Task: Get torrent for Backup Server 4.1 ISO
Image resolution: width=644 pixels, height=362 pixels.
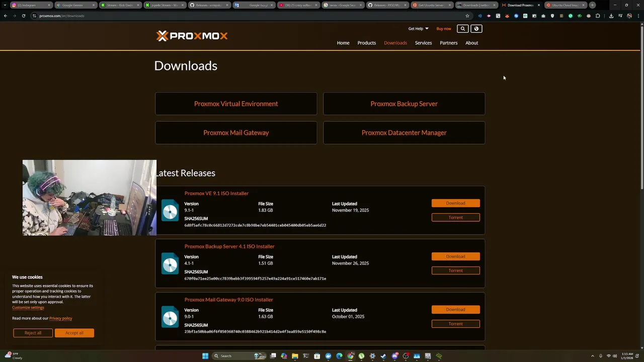Action: 455,270
